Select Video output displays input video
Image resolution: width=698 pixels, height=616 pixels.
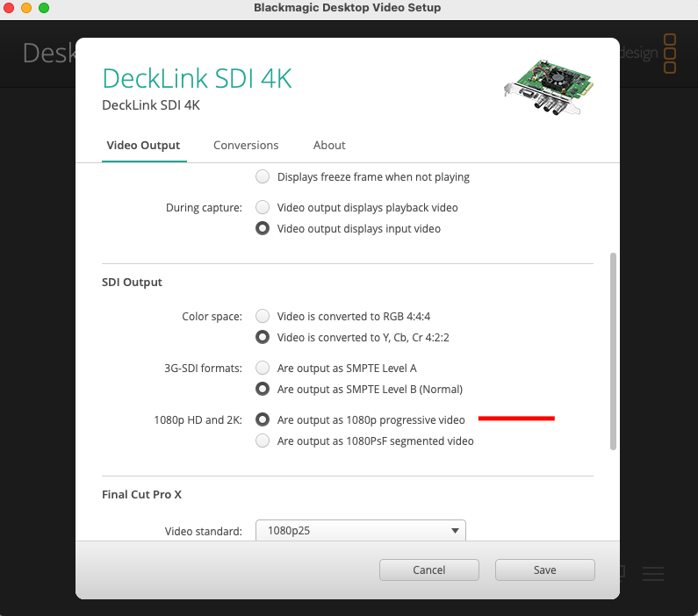tap(263, 229)
